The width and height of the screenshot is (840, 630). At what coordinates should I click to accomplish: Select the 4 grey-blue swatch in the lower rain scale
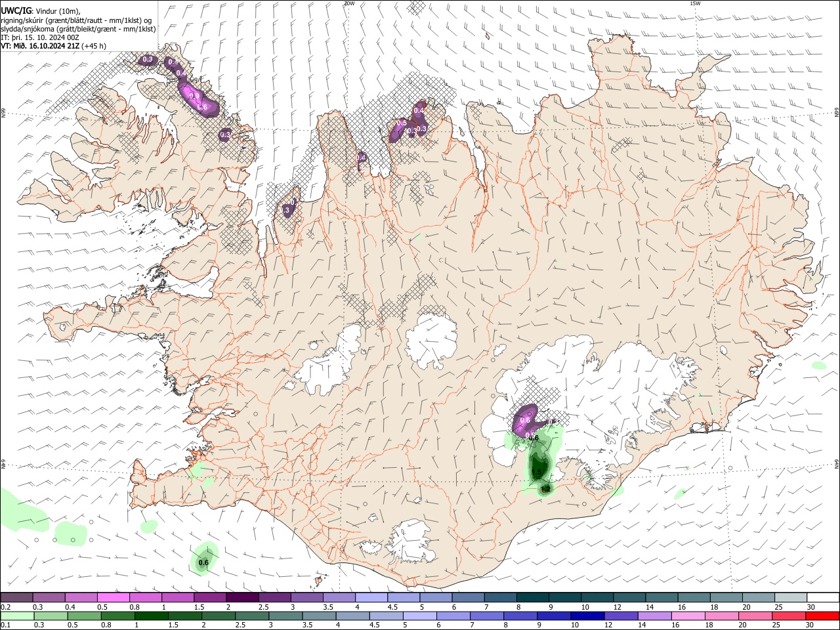(x=352, y=616)
